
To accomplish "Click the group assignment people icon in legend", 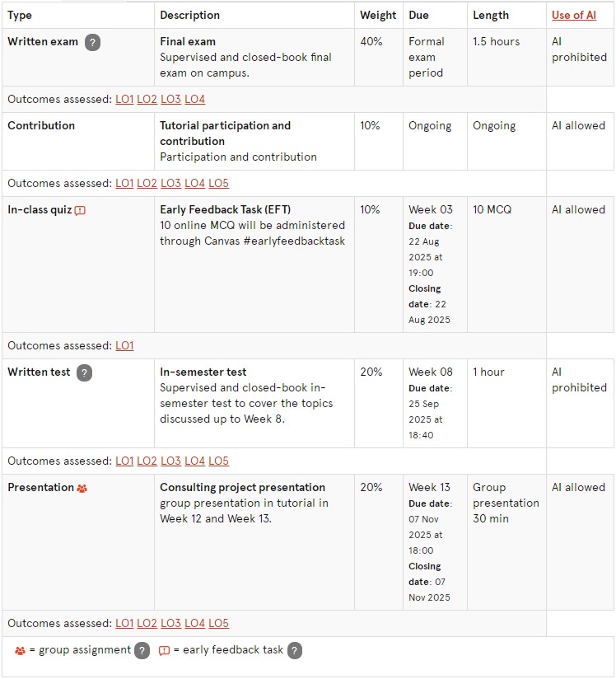I will [20, 650].
